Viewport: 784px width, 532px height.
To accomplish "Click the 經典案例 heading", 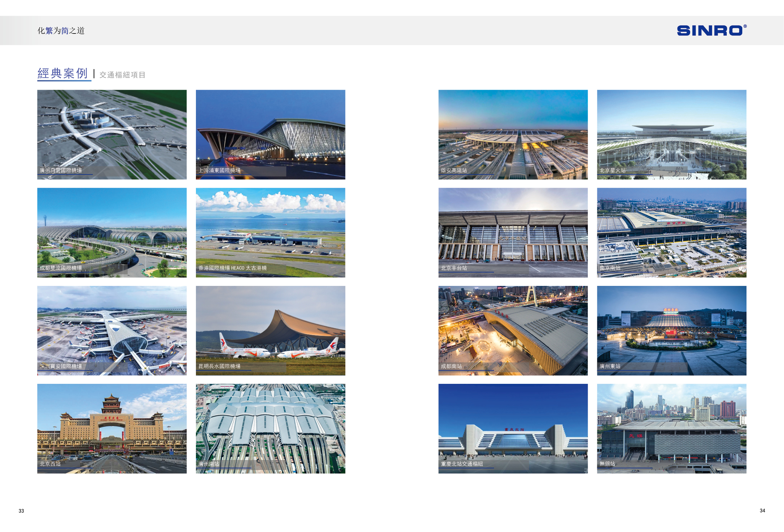I will 63,73.
